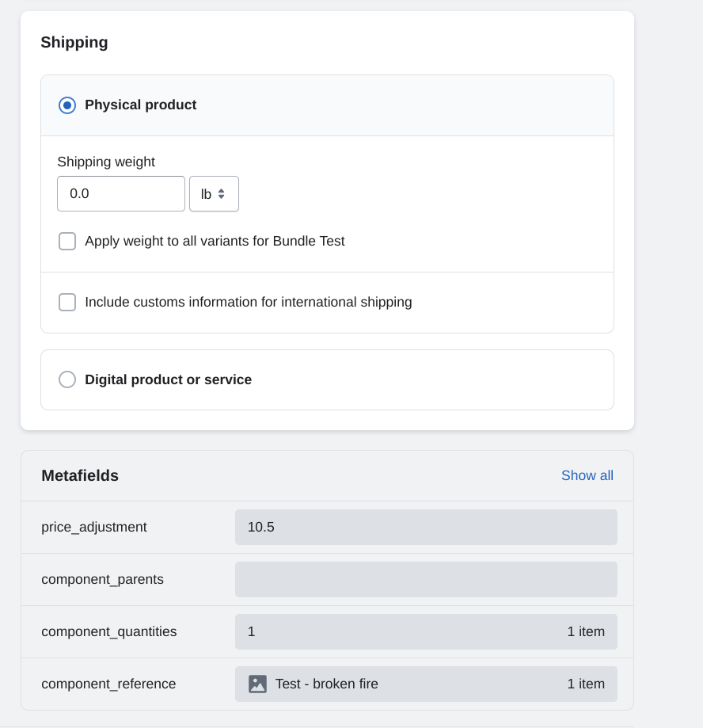Click the image thumbnail icon in component_reference
Screen dimensions: 703x728
[257, 683]
